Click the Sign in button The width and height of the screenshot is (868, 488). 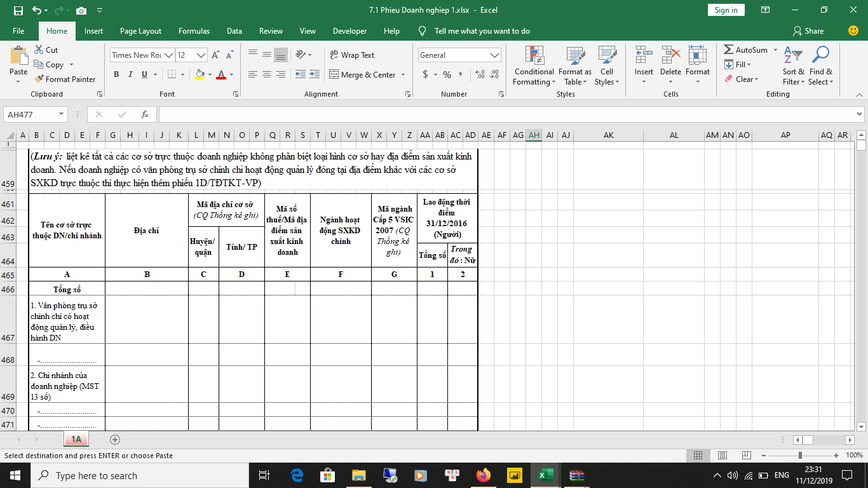(x=726, y=10)
